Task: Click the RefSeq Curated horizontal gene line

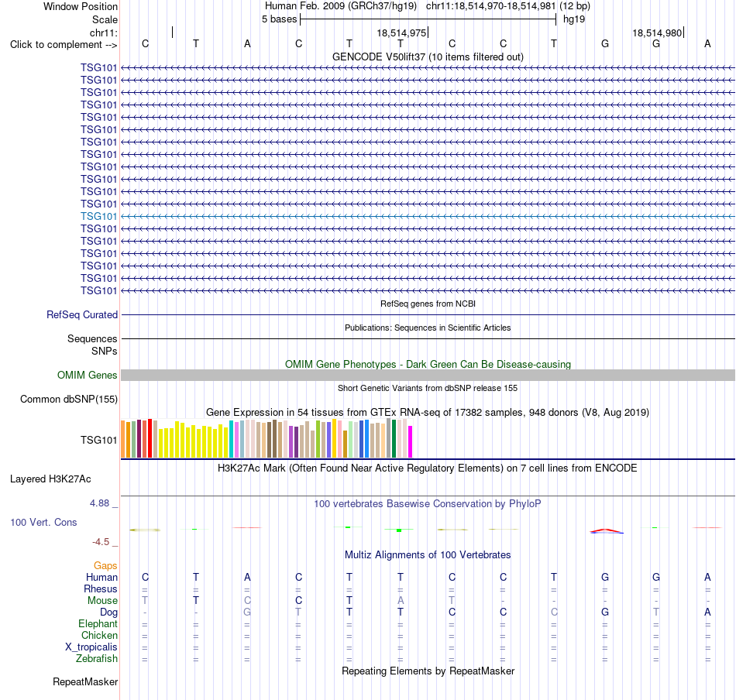Action: pyautogui.click(x=428, y=315)
